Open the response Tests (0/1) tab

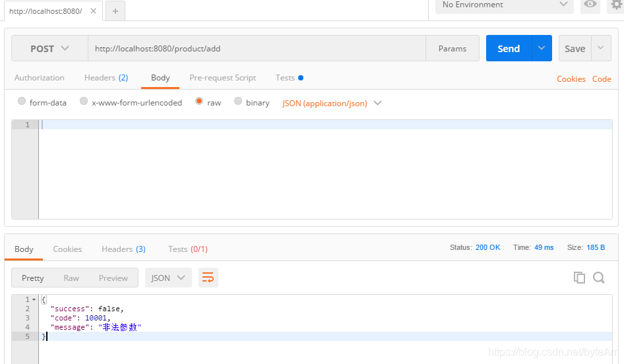[188, 249]
